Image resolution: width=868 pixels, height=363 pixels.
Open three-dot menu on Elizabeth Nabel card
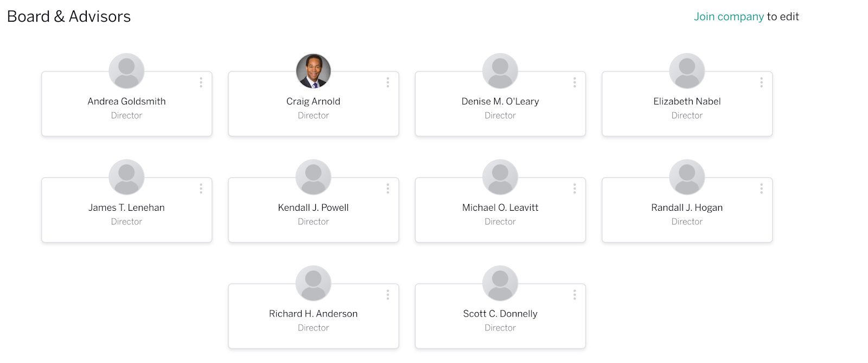761,82
